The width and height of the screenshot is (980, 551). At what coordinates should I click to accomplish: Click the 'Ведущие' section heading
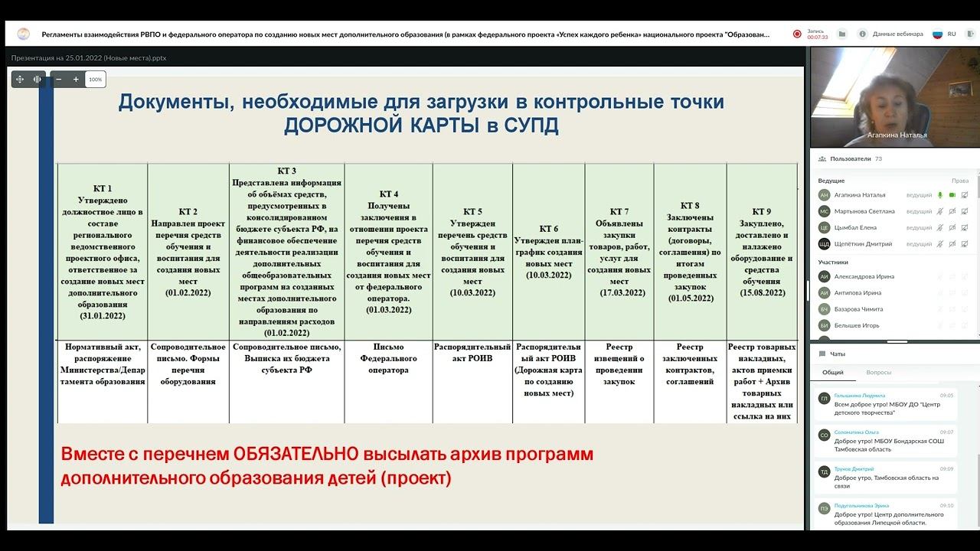click(x=831, y=181)
